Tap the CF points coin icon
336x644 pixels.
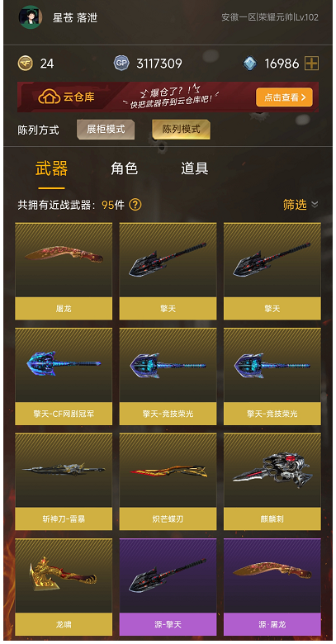pos(25,64)
